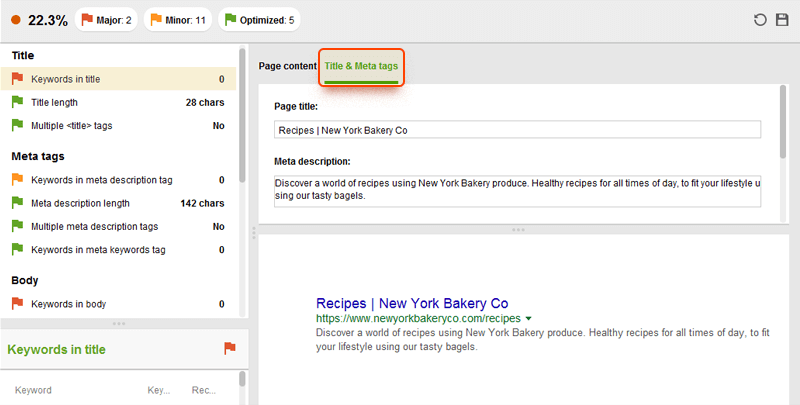The height and width of the screenshot is (405, 800).
Task: Click the splitter handle below the factor list
Action: click(119, 323)
